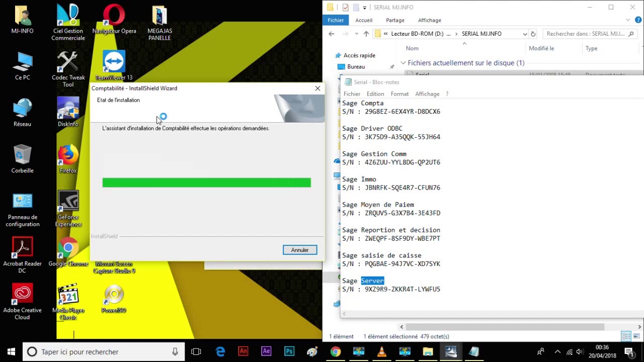
Task: Switch to details view in Explorer status bar
Action: [x=626, y=336]
